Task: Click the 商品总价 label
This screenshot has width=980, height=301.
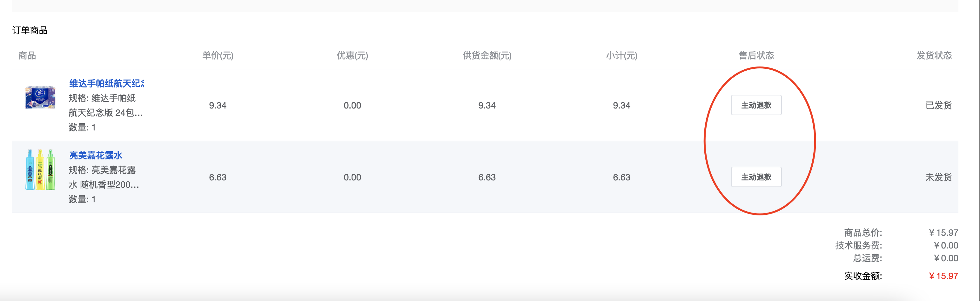Action: pos(863,232)
